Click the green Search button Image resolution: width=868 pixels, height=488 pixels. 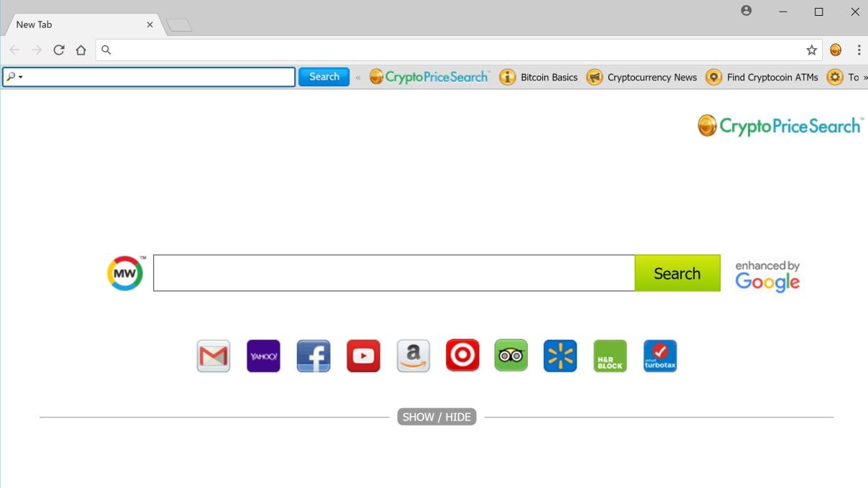[x=677, y=273]
